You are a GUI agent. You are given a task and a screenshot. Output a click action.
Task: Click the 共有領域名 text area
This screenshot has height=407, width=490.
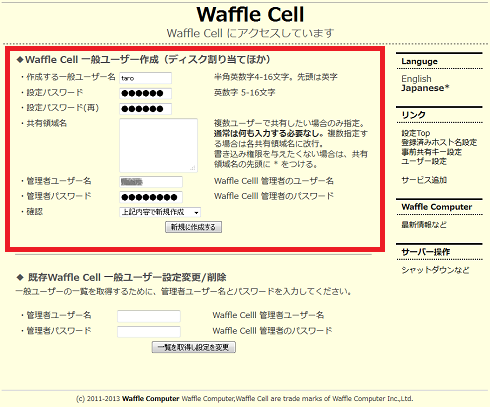coord(158,145)
